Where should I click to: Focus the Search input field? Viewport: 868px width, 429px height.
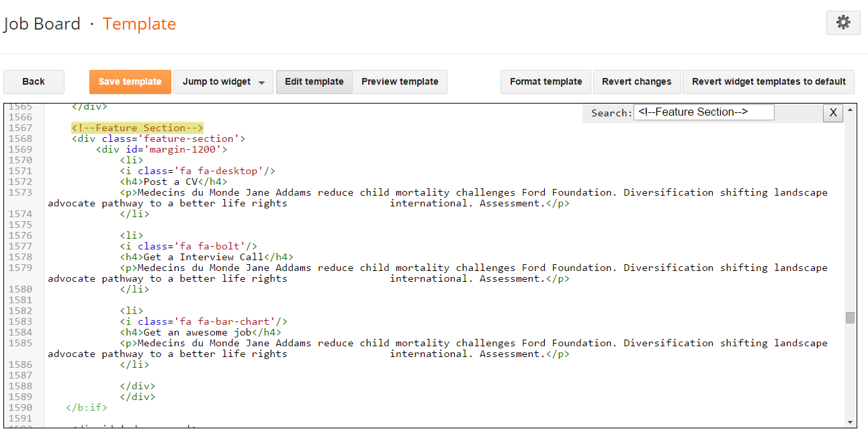pos(703,112)
